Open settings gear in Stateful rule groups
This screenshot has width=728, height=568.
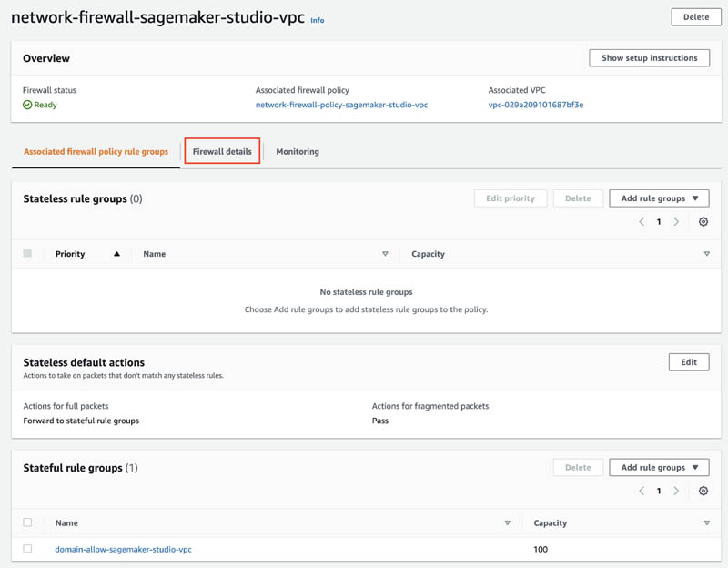point(703,491)
